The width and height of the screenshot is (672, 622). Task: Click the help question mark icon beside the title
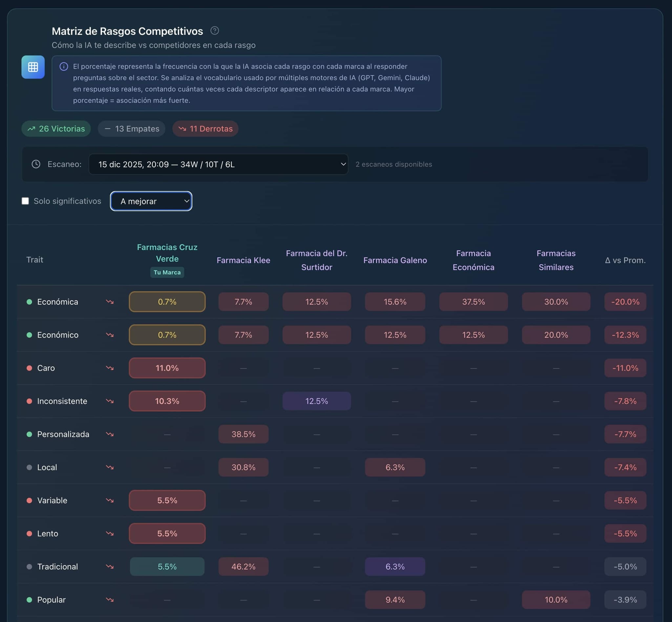(215, 31)
